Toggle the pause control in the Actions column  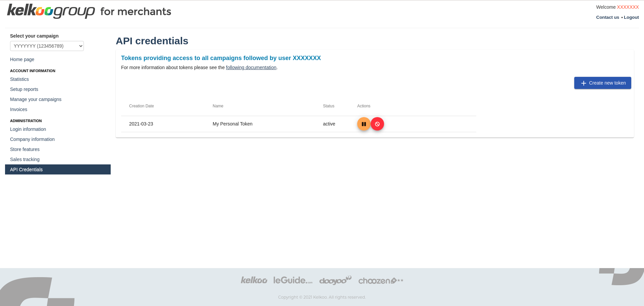(x=364, y=124)
